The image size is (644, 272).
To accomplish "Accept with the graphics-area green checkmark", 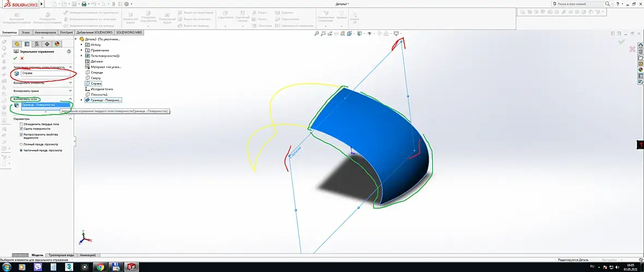I will pyautogui.click(x=622, y=42).
